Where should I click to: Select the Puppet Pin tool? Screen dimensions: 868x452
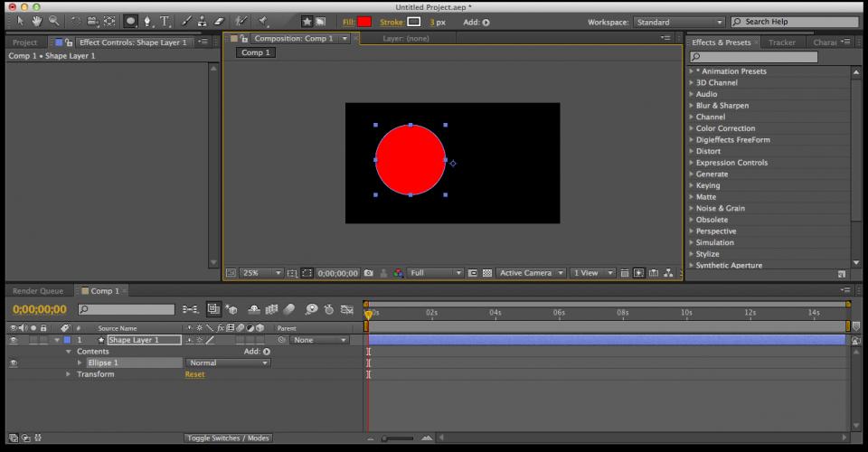[263, 21]
